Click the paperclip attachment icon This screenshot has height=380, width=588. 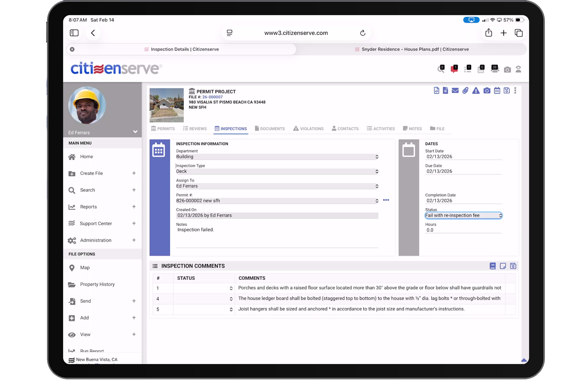tap(466, 90)
